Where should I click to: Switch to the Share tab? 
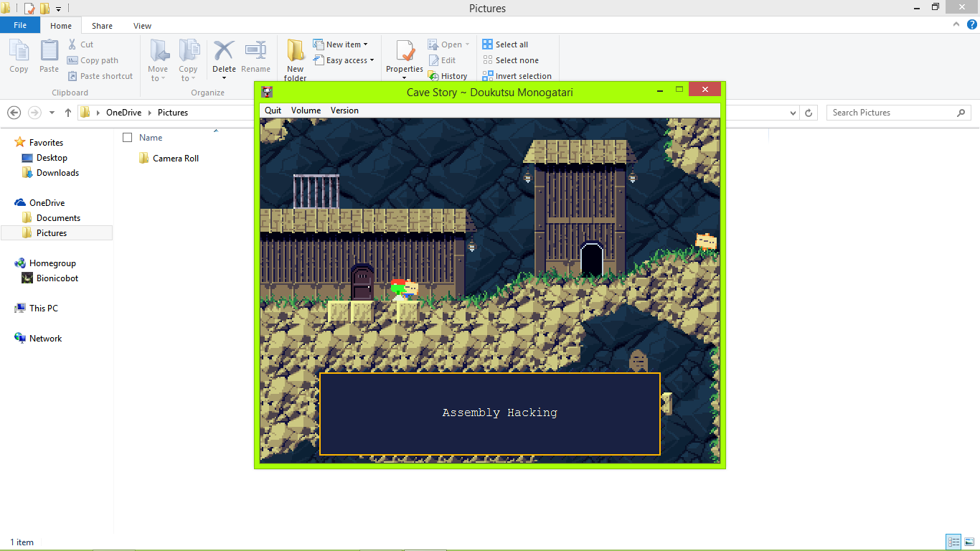(102, 26)
